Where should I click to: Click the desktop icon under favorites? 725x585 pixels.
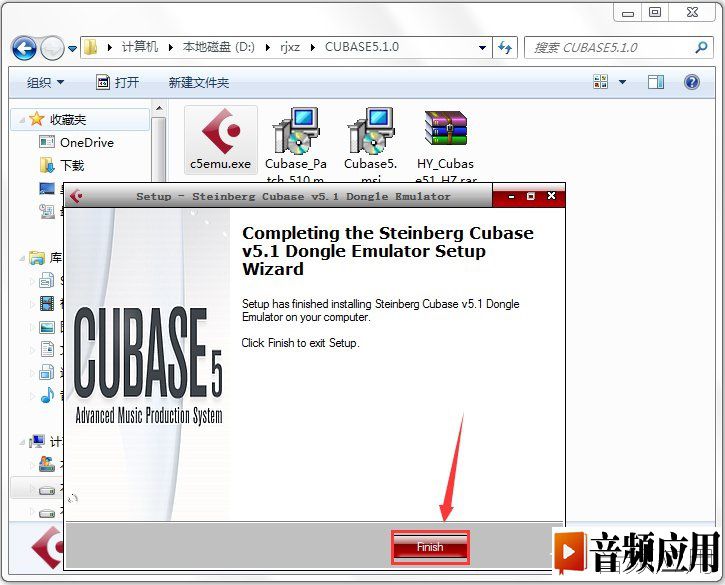[47, 188]
